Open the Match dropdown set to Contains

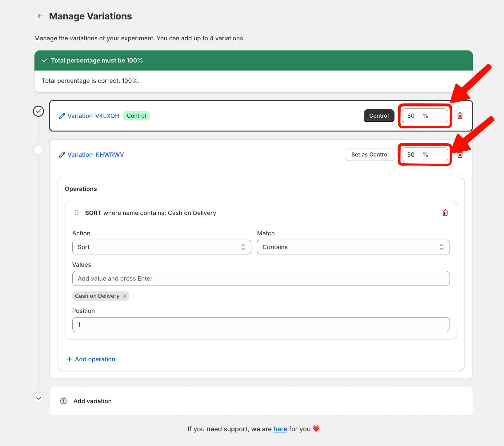(x=353, y=247)
